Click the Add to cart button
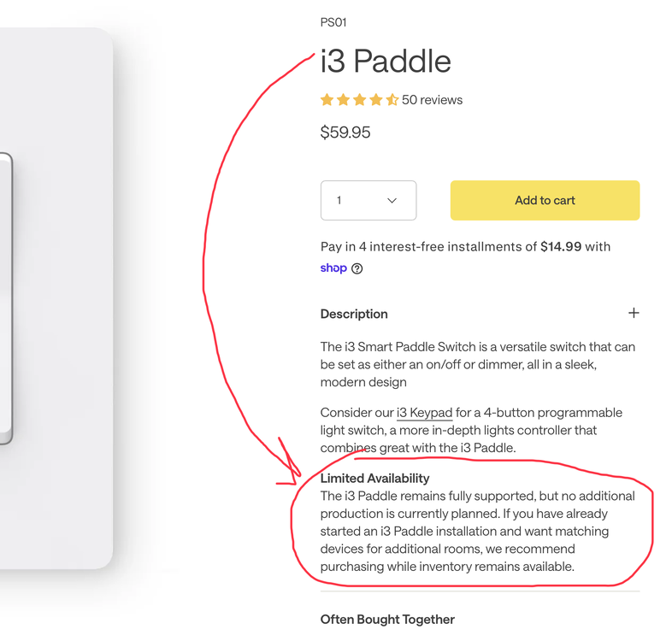Image resolution: width=672 pixels, height=641 pixels. point(545,200)
